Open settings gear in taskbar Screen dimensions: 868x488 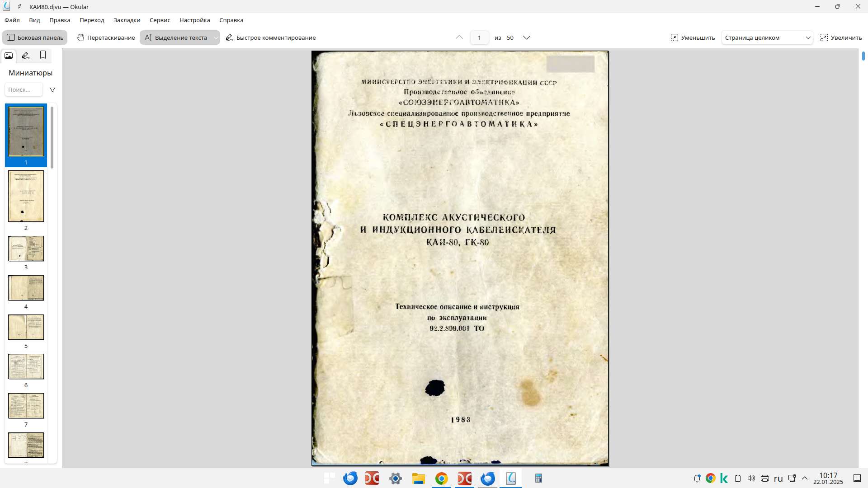point(396,478)
